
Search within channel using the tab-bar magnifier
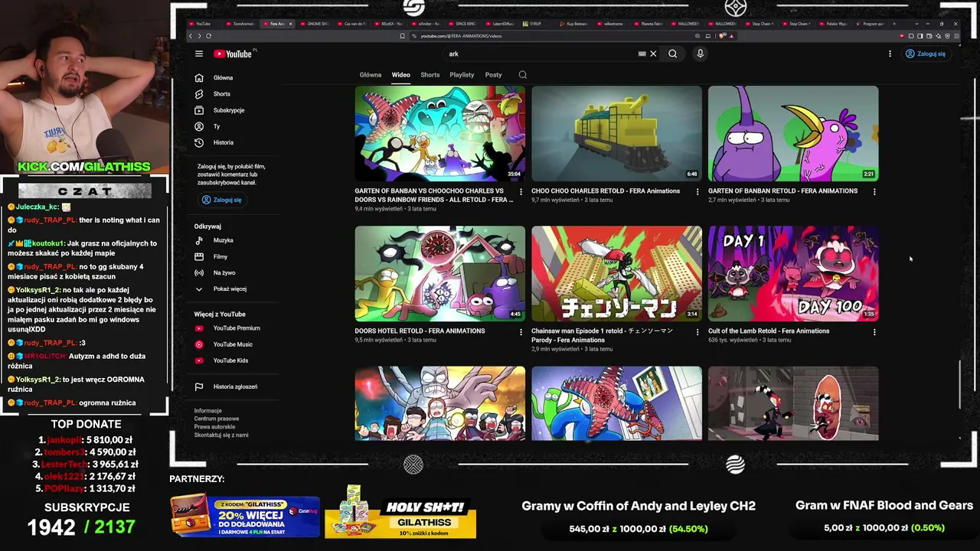pyautogui.click(x=523, y=75)
